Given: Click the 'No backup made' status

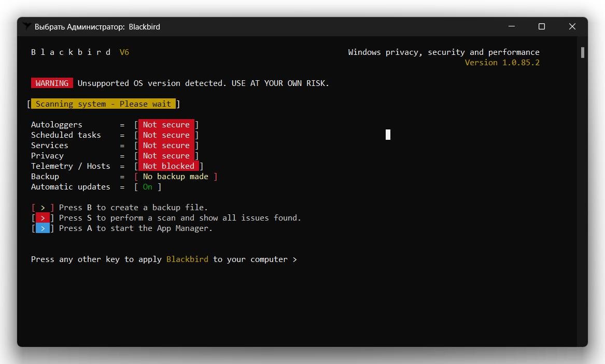Looking at the screenshot, I should (176, 177).
